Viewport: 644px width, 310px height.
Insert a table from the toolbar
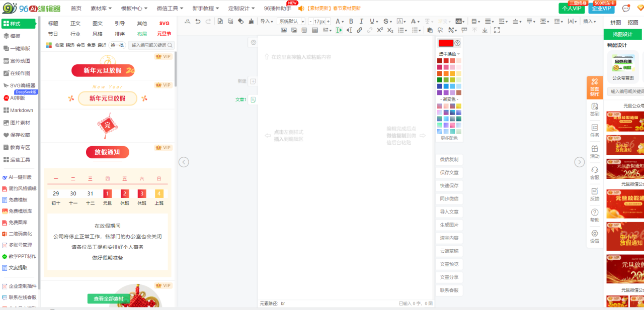click(315, 30)
